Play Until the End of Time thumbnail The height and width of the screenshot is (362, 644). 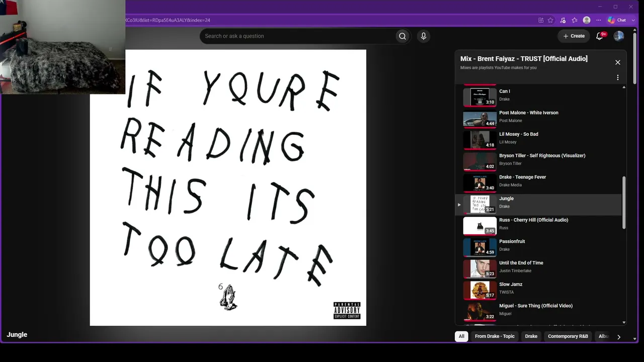pos(479,268)
